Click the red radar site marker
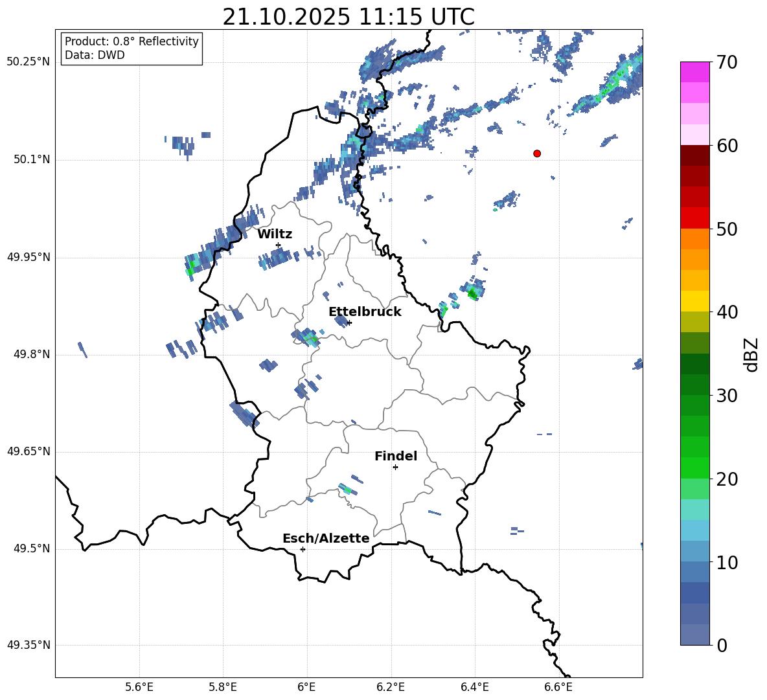 [537, 153]
